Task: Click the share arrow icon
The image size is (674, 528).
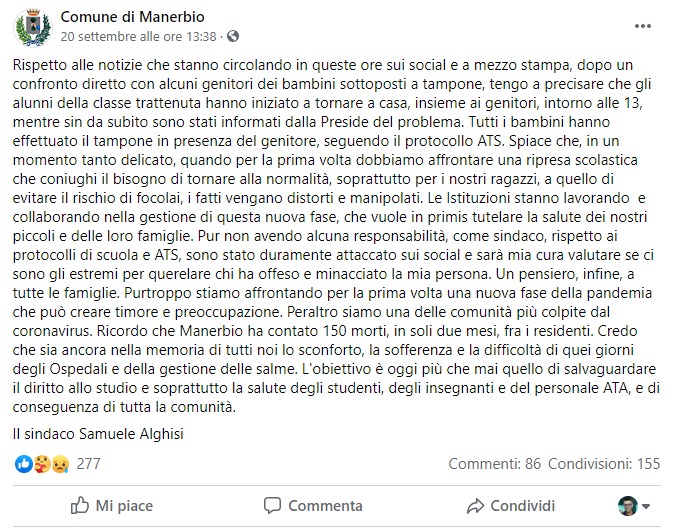Action: tap(475, 506)
